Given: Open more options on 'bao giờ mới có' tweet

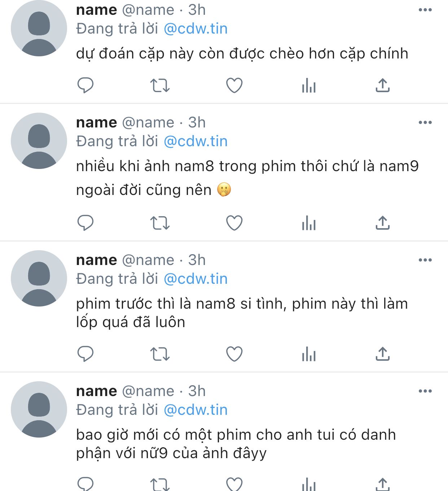Looking at the screenshot, I should click(x=425, y=391).
